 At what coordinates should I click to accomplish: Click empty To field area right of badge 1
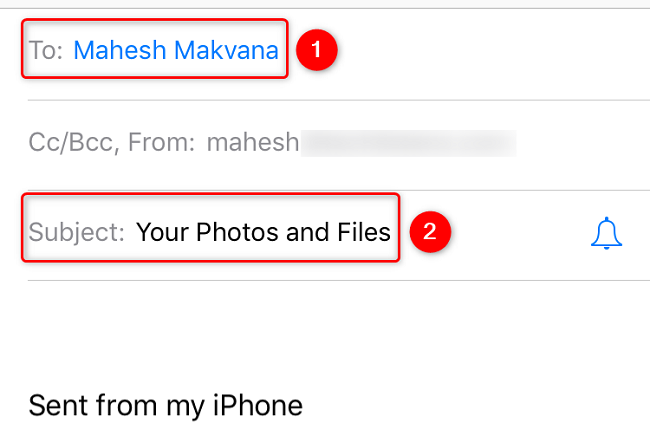pos(480,50)
